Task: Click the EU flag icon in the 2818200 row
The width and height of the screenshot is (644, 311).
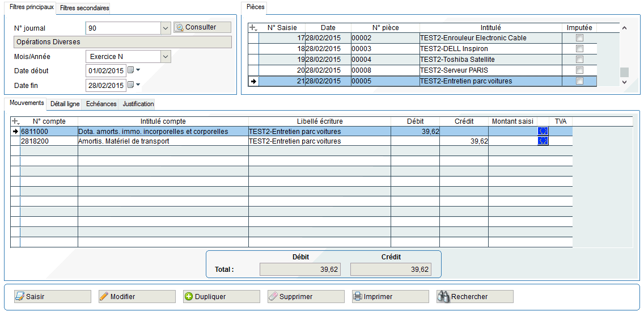Action: pos(543,141)
